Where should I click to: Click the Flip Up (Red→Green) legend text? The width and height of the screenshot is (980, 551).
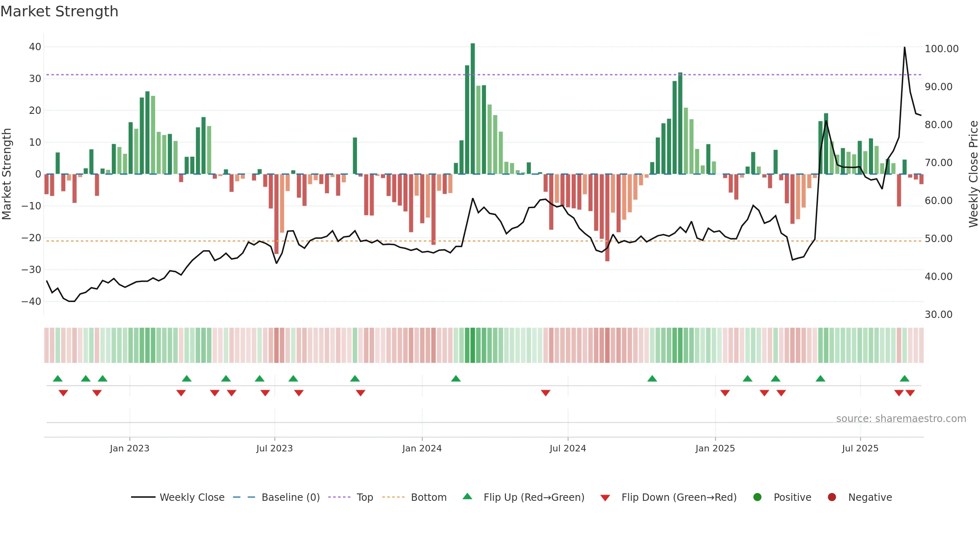pos(534,497)
